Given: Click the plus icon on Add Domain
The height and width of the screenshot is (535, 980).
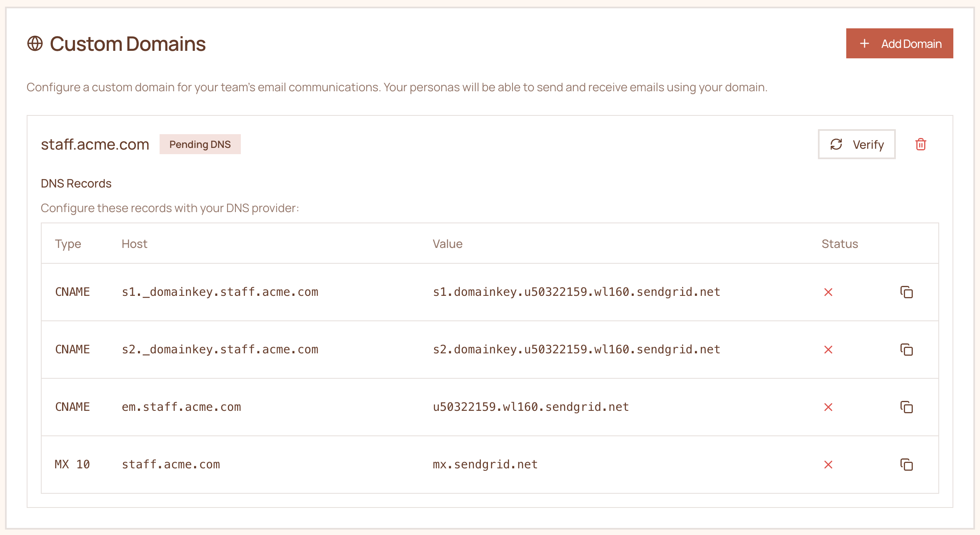Looking at the screenshot, I should pos(864,43).
